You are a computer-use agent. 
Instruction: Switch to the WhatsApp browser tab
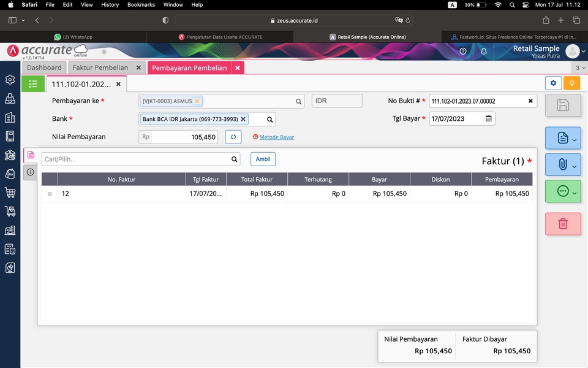(x=73, y=37)
